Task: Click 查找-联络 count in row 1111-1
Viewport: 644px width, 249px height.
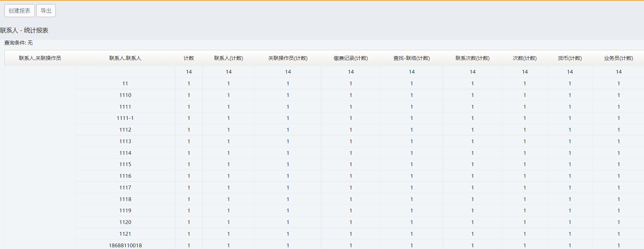Action: point(412,118)
